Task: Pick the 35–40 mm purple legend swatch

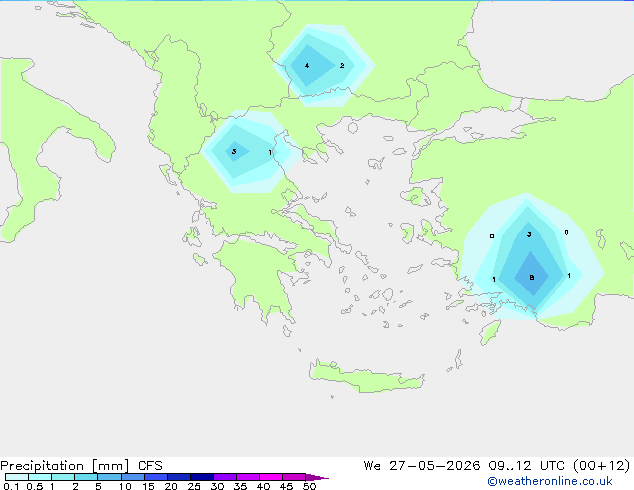Action: [x=247, y=477]
